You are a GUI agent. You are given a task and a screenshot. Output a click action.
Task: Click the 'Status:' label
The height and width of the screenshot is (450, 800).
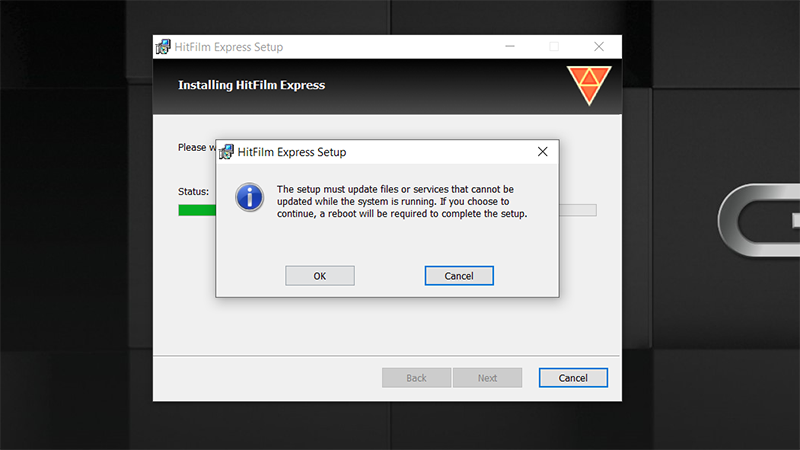click(193, 191)
